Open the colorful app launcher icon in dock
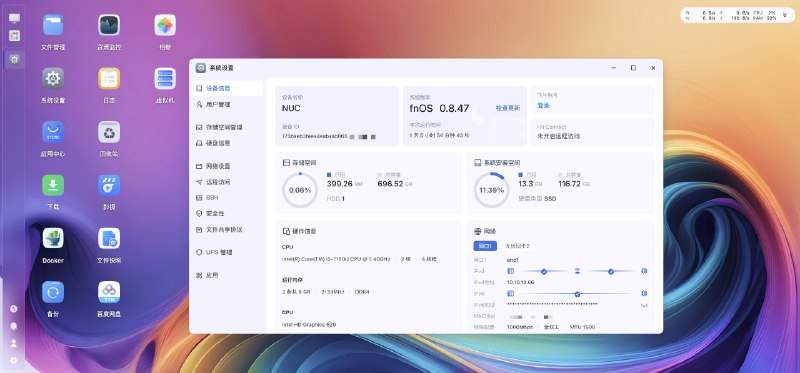 [14, 36]
